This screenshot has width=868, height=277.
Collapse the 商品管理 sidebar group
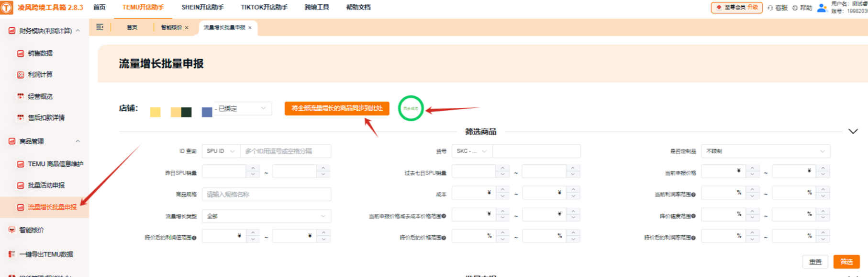[78, 141]
